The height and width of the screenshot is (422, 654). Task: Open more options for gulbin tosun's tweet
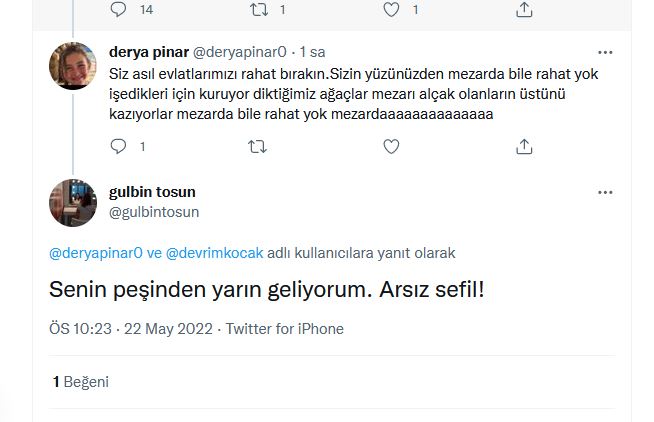(x=605, y=191)
